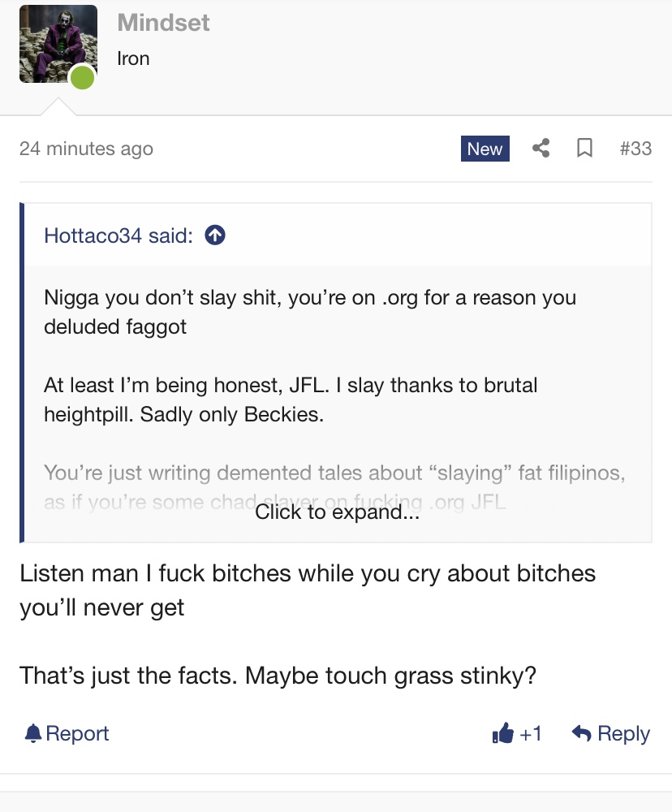The image size is (672, 812).
Task: Click the curved reply arrow icon
Action: point(581,734)
